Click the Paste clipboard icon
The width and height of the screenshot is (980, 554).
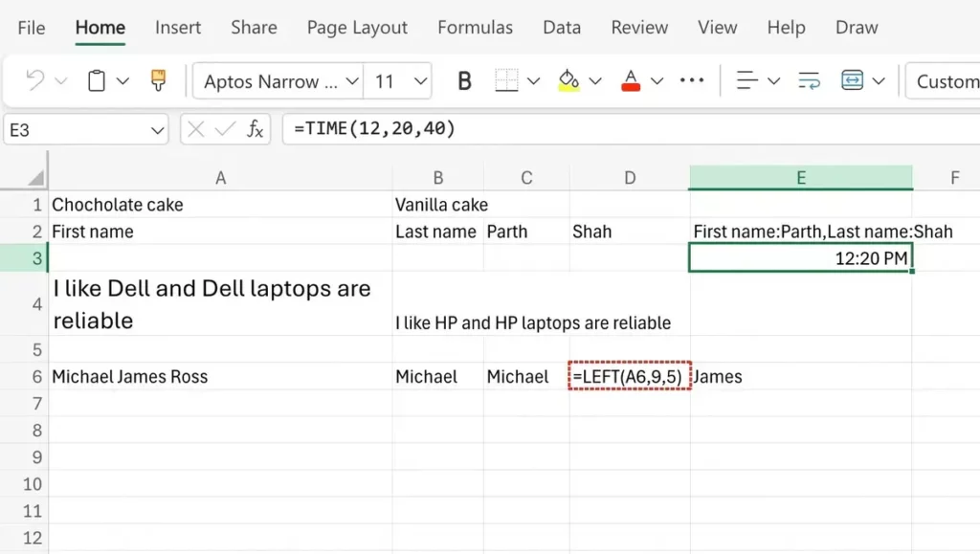pos(97,80)
